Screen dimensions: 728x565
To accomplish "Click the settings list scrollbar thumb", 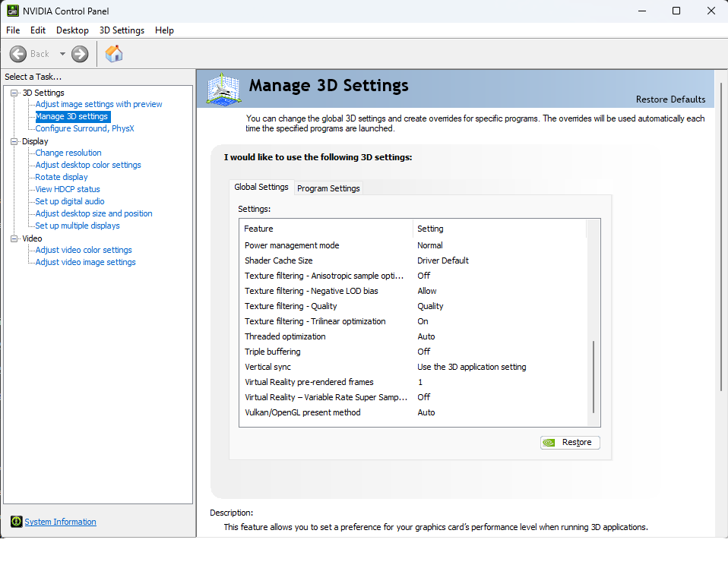I will (x=593, y=377).
